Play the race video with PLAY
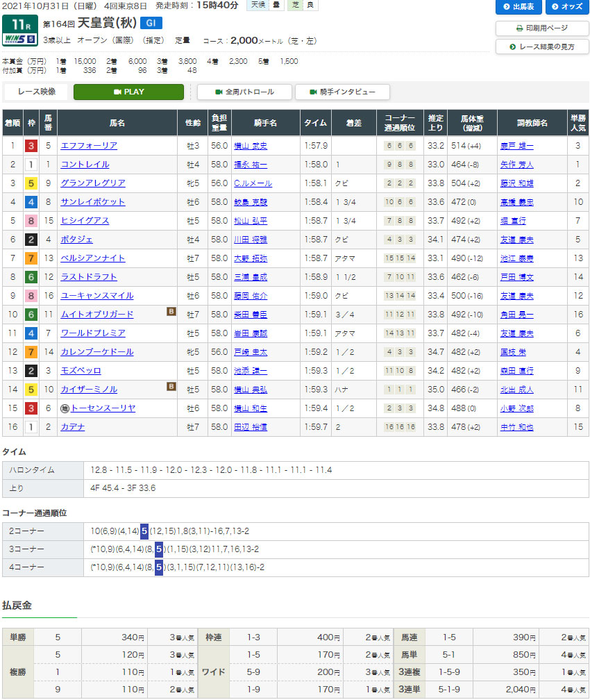Screen dimensions: 590x700 pyautogui.click(x=128, y=92)
